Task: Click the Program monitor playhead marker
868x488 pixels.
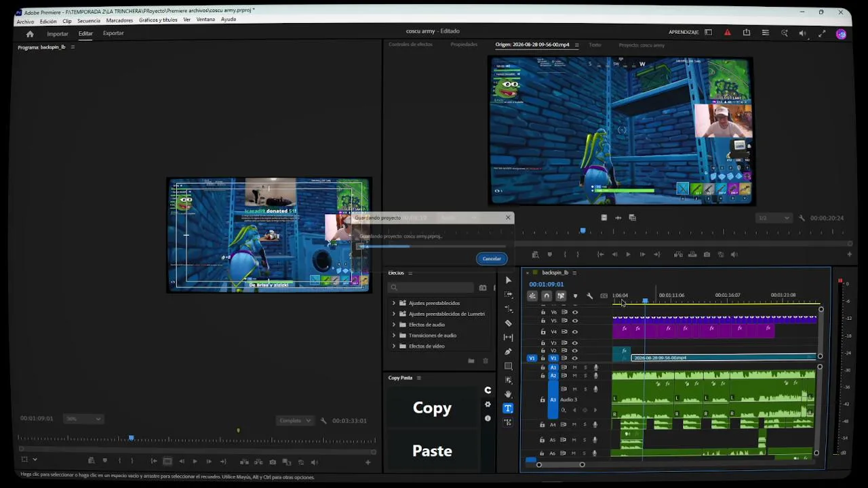Action: [132, 439]
